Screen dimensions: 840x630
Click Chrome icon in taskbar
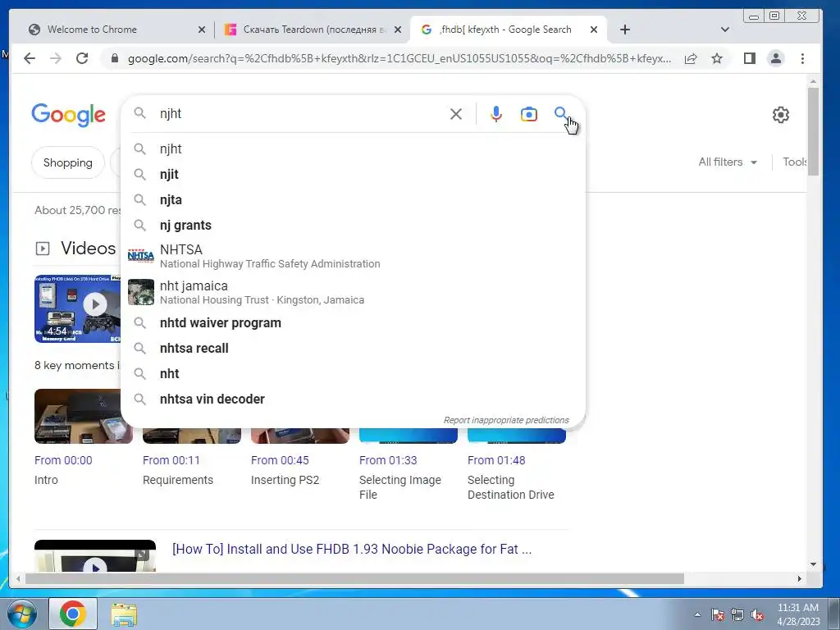(x=73, y=614)
